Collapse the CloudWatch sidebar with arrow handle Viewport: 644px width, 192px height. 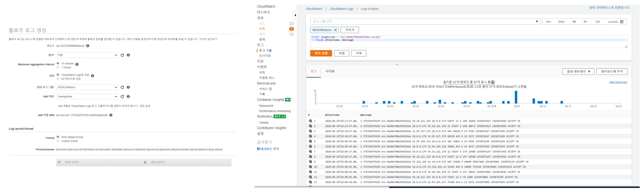pos(295,15)
